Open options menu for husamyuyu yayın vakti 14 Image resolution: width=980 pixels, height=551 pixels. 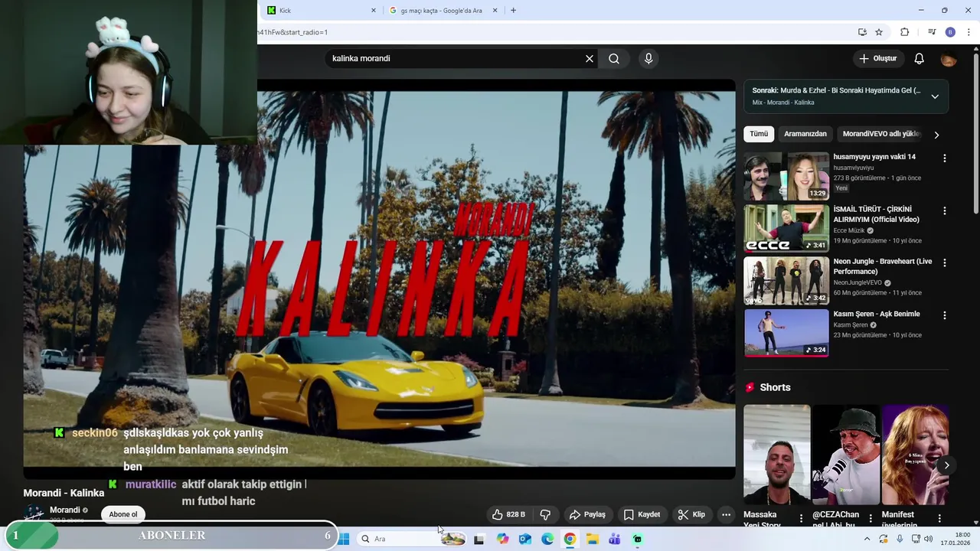pyautogui.click(x=944, y=158)
